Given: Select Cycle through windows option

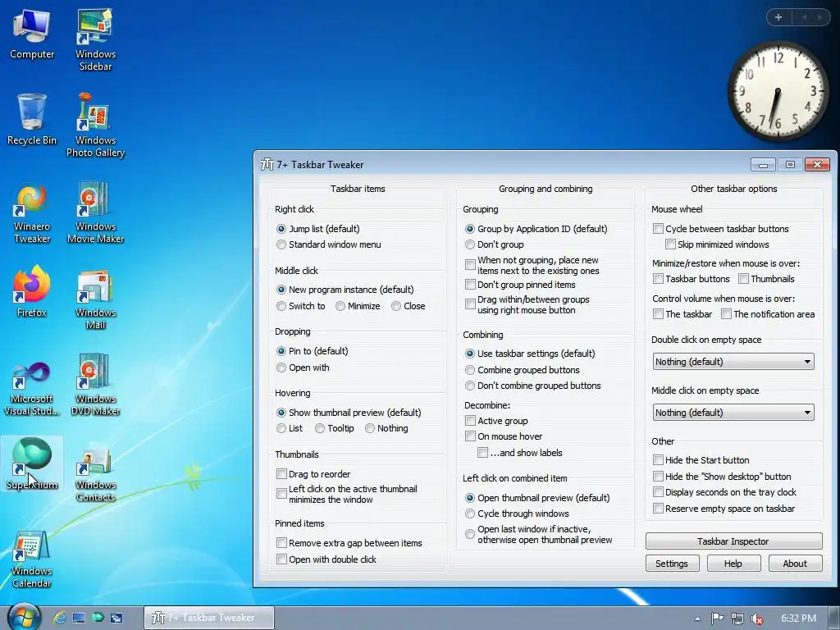Looking at the screenshot, I should point(517,514).
